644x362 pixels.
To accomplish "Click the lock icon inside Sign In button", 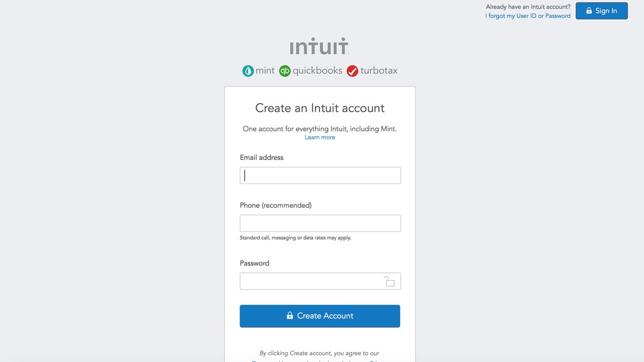I will (x=588, y=10).
